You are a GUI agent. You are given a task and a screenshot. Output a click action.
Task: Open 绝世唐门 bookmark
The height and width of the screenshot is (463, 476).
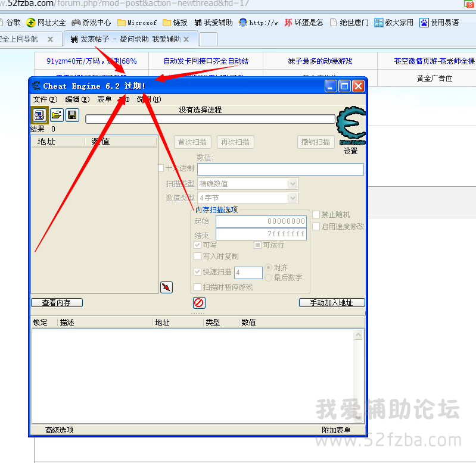click(349, 23)
